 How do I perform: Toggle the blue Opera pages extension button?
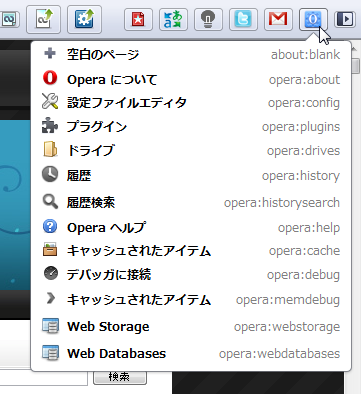pyautogui.click(x=313, y=20)
